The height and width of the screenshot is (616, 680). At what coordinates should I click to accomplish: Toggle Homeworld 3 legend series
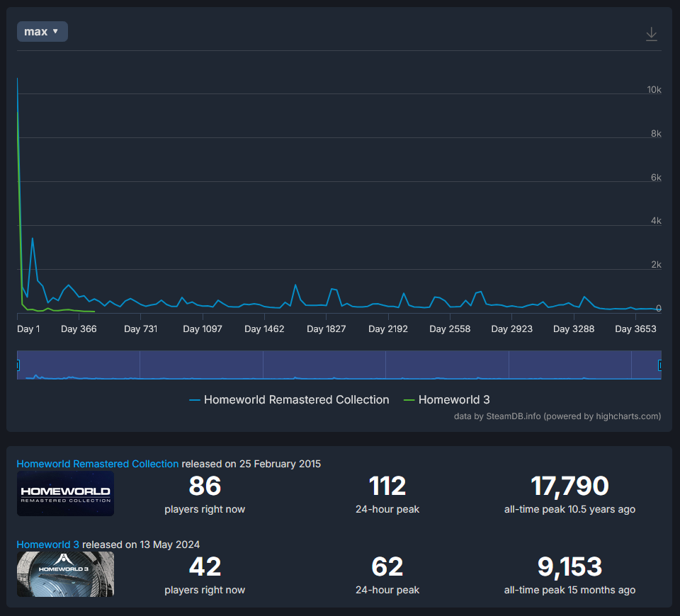pos(447,399)
